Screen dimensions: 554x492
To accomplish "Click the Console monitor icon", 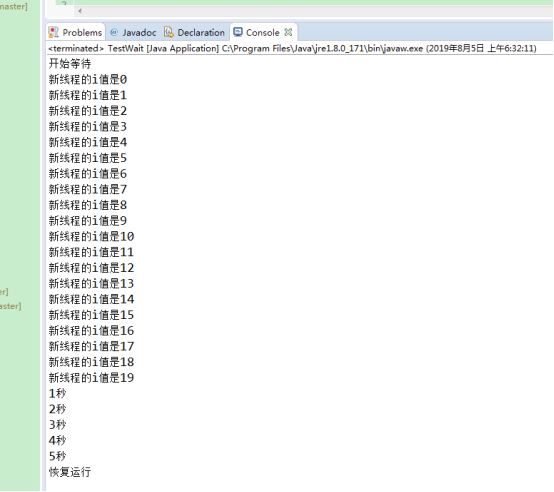I will pos(238,32).
